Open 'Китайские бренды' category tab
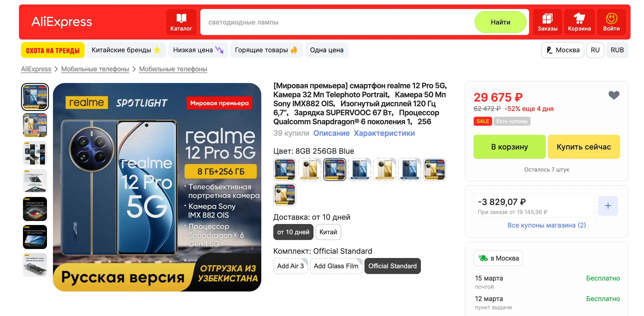 tap(126, 50)
